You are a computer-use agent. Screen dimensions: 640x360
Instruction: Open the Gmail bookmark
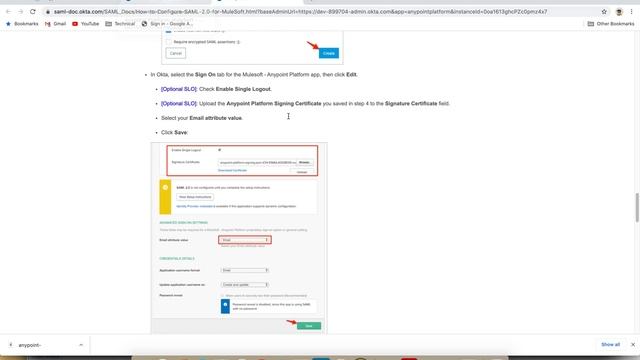tap(56, 24)
